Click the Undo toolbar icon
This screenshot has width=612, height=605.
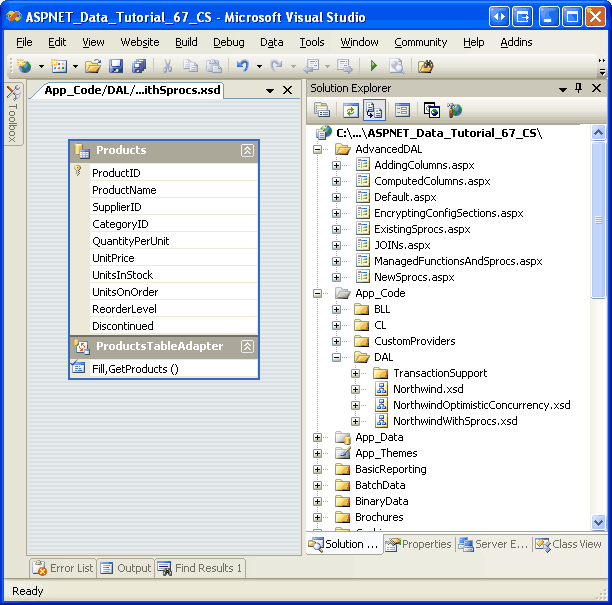[241, 66]
